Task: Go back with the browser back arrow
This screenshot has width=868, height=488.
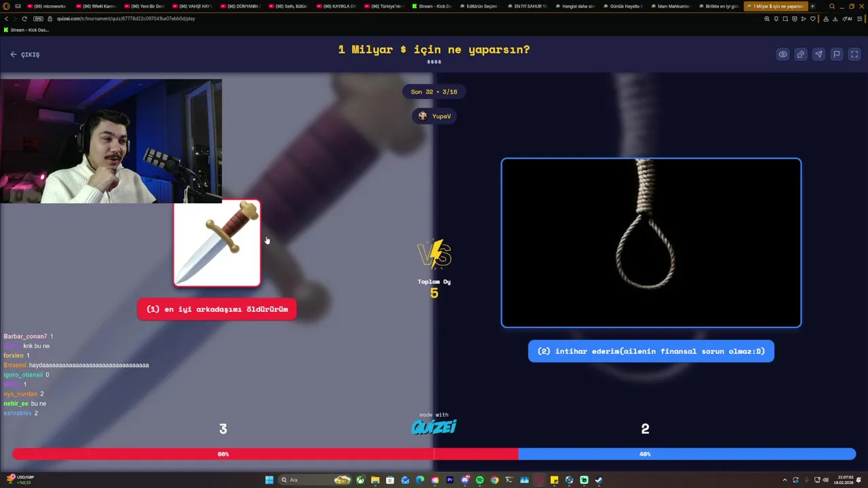Action: point(6,18)
